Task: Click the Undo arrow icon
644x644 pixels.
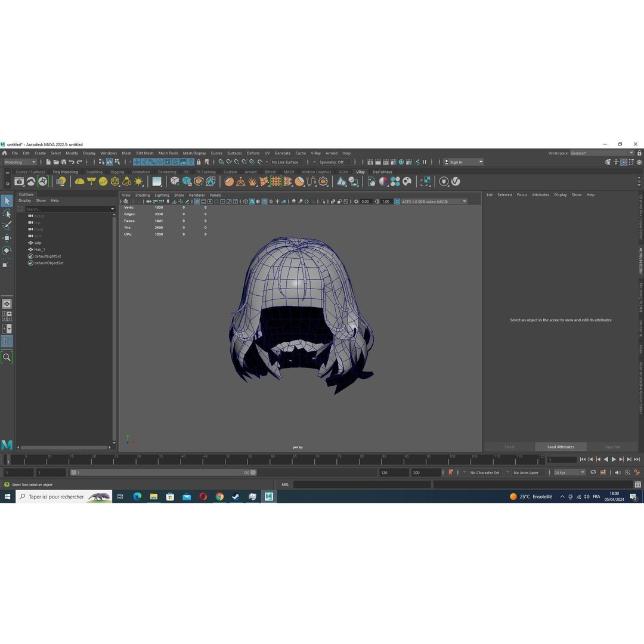Action: tap(72, 162)
